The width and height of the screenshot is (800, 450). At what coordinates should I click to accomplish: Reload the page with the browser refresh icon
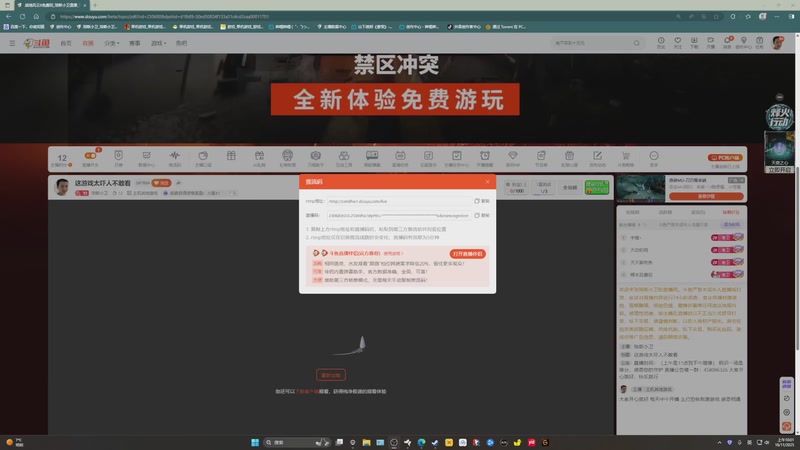(22, 16)
